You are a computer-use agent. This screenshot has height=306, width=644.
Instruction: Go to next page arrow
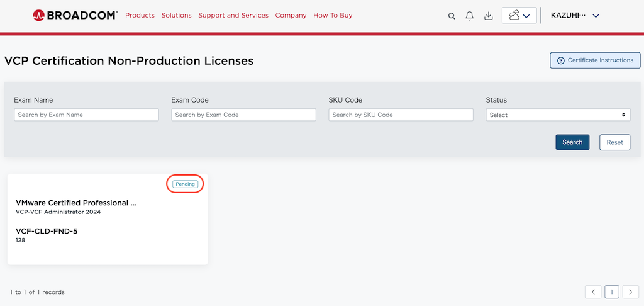(x=630, y=292)
